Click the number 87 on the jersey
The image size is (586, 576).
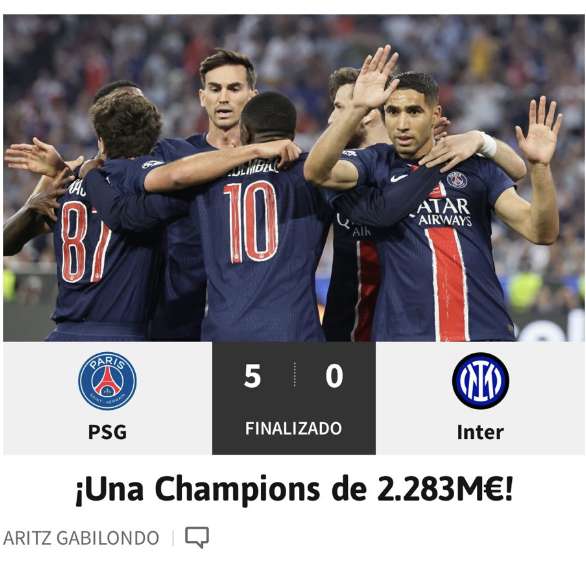(85, 242)
